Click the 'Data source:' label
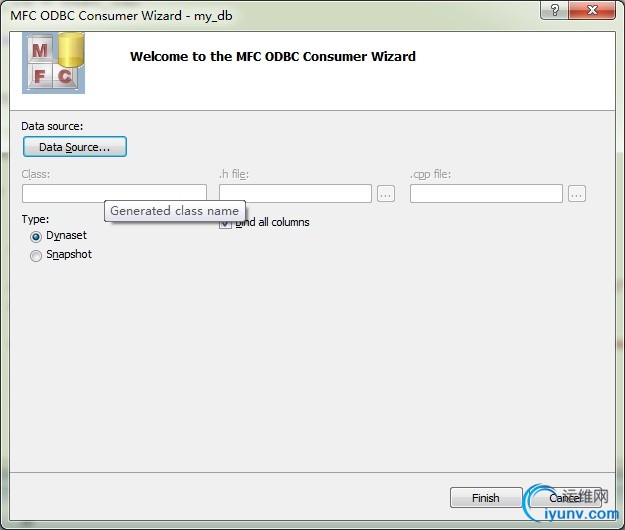The image size is (625, 530). pos(52,126)
